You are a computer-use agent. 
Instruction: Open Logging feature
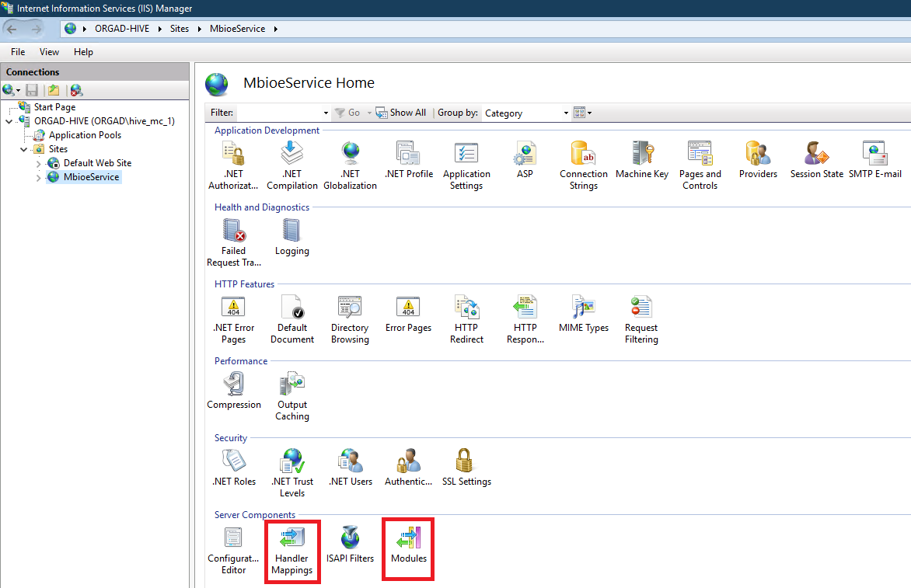point(291,237)
